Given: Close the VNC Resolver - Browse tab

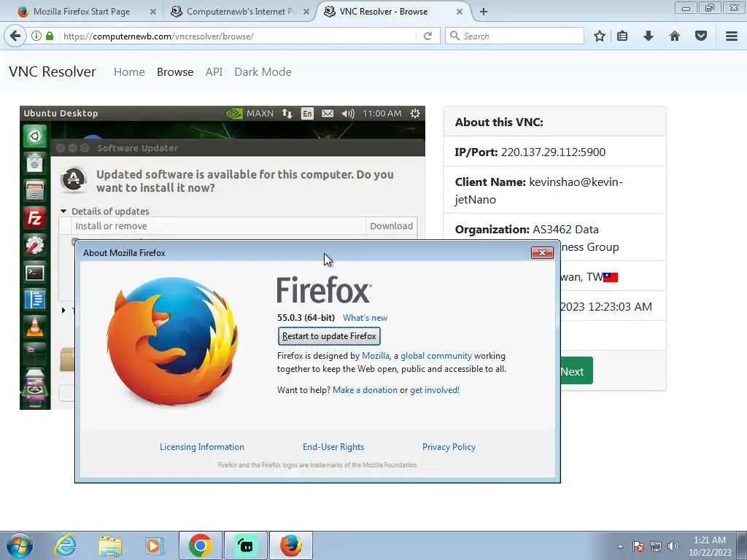Looking at the screenshot, I should click(x=460, y=12).
